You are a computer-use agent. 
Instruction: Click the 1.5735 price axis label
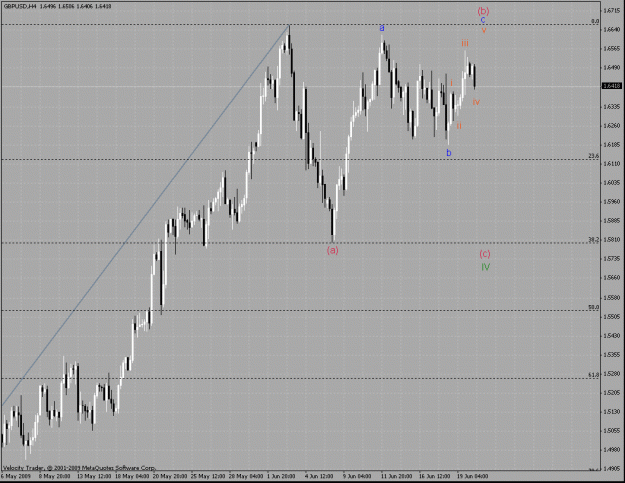tap(612, 259)
